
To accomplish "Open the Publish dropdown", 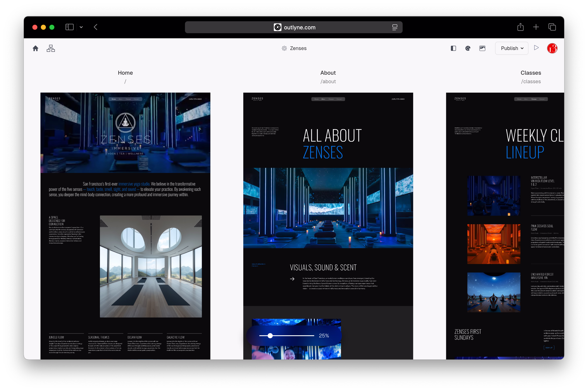I will pyautogui.click(x=511, y=48).
